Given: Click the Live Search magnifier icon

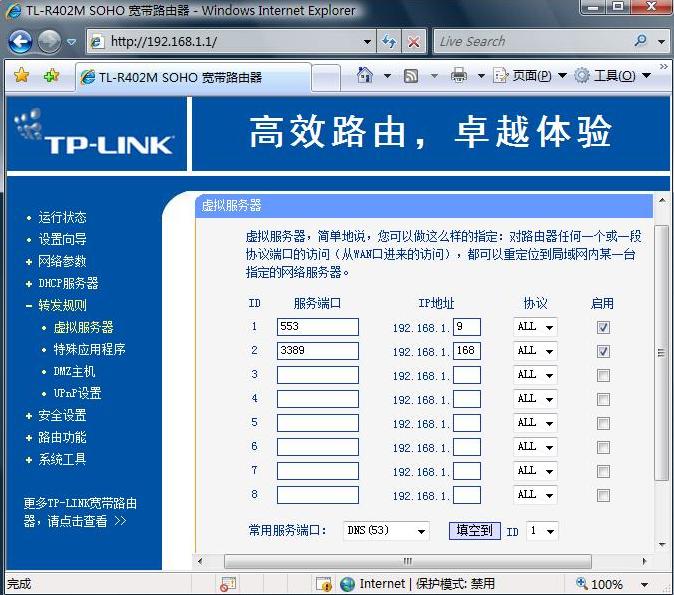Looking at the screenshot, I should (x=640, y=41).
